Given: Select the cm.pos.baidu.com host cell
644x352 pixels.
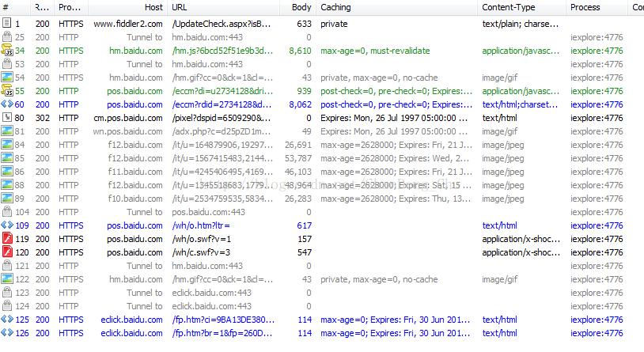Looking at the screenshot, I should tap(128, 118).
